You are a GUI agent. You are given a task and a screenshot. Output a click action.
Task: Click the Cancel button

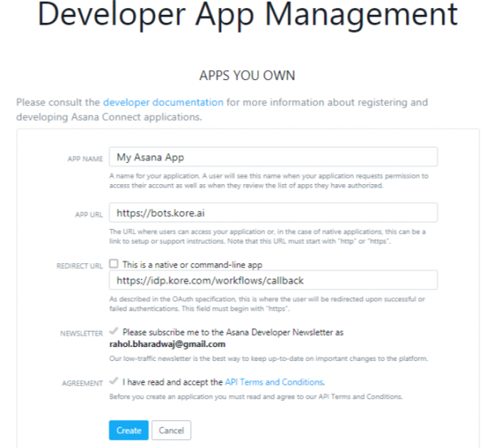(171, 430)
